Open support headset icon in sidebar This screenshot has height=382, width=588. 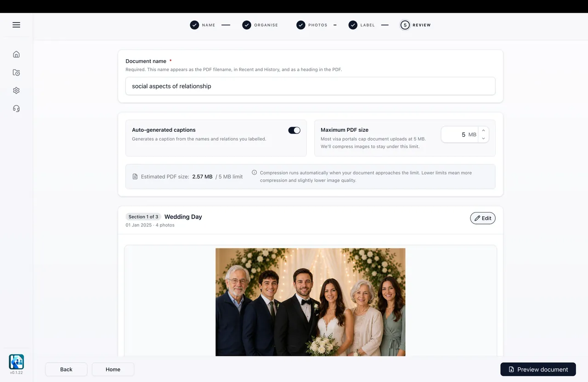tap(16, 108)
